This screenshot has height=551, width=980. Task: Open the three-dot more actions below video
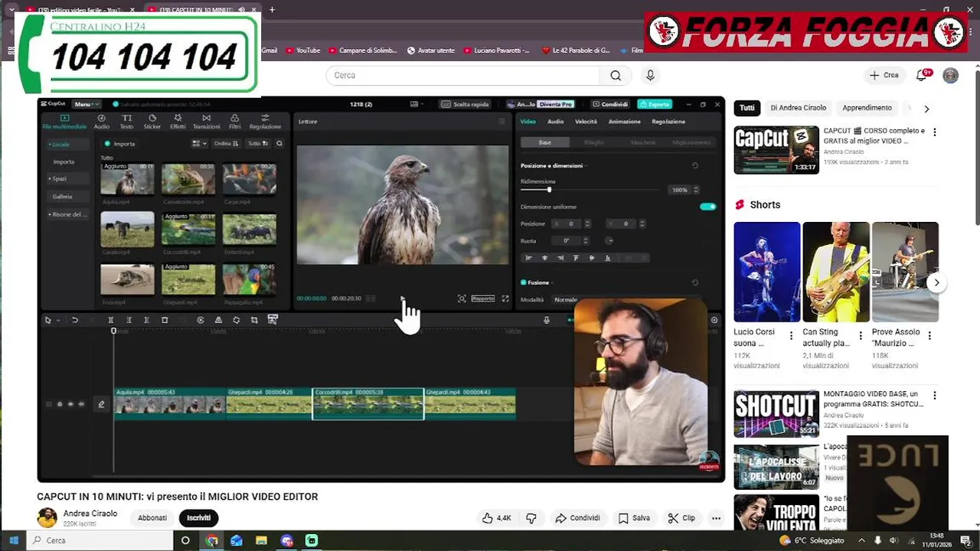[716, 518]
